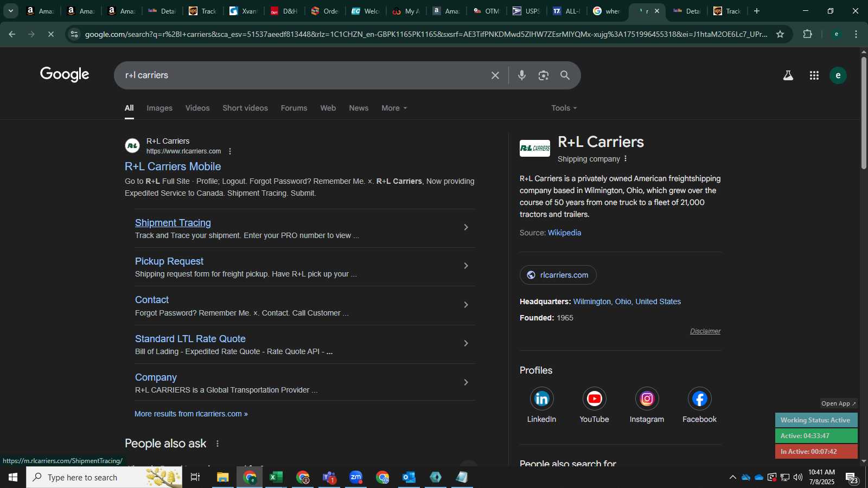Viewport: 868px width, 488px height.
Task: Open Zoom from the taskbar
Action: click(x=356, y=477)
